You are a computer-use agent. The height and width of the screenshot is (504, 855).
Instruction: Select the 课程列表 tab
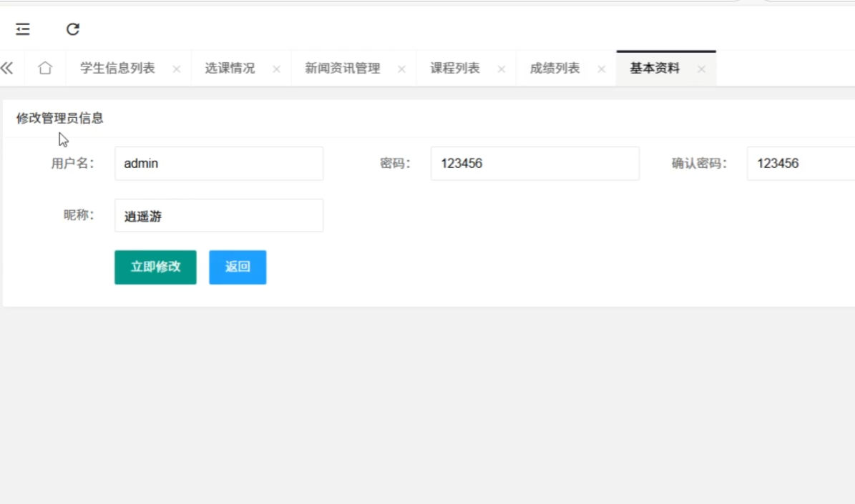[455, 69]
